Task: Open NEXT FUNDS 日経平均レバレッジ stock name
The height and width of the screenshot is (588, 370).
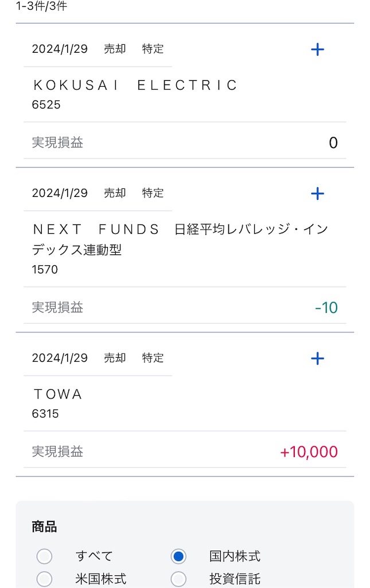Action: click(x=180, y=239)
